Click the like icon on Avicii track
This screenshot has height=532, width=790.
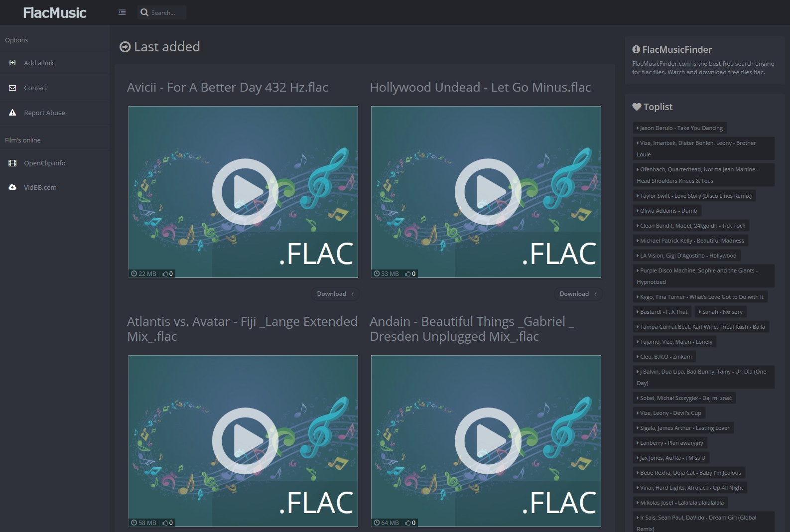click(165, 273)
